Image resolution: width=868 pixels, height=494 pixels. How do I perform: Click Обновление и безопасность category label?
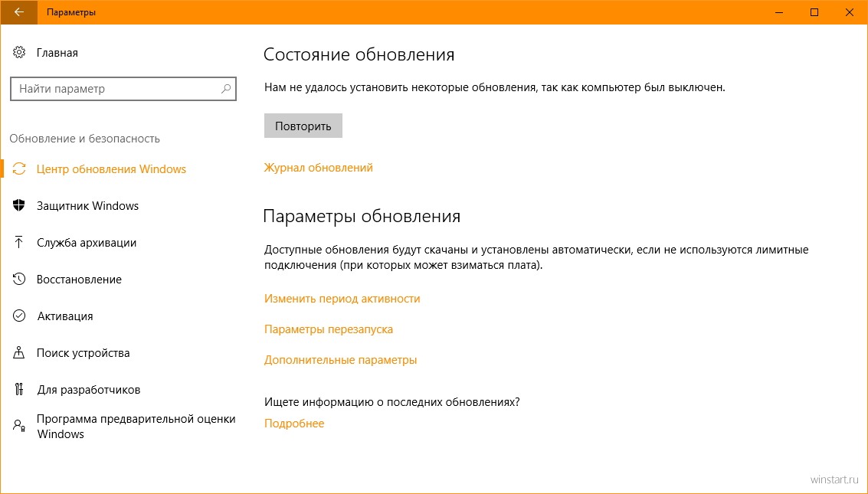pyautogui.click(x=85, y=139)
